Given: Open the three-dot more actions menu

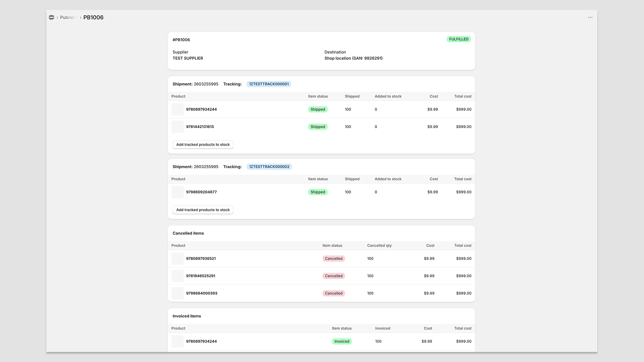Looking at the screenshot, I should pos(590,17).
